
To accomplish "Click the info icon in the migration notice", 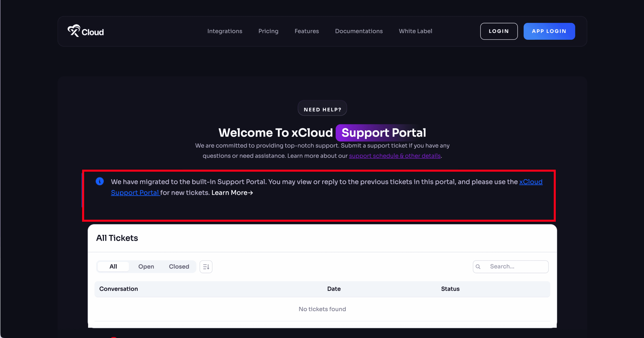I will [100, 181].
